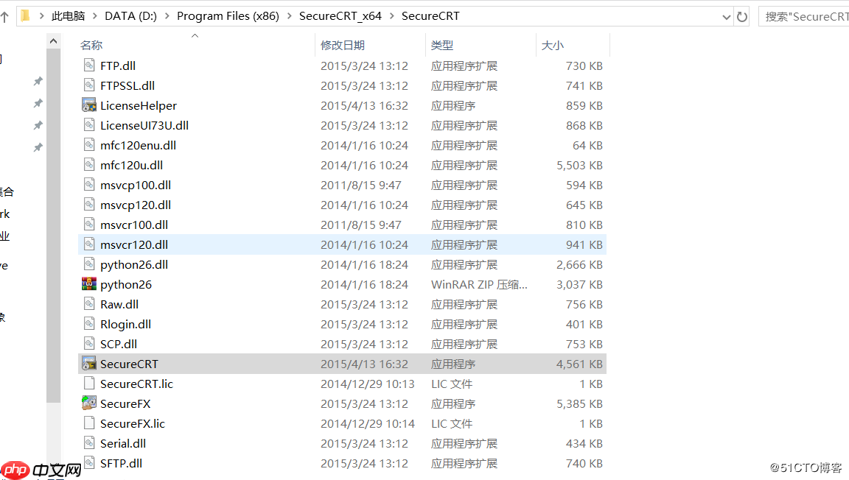This screenshot has height=480, width=849.
Task: Click the msvcr100.dll file icon
Action: coord(89,225)
